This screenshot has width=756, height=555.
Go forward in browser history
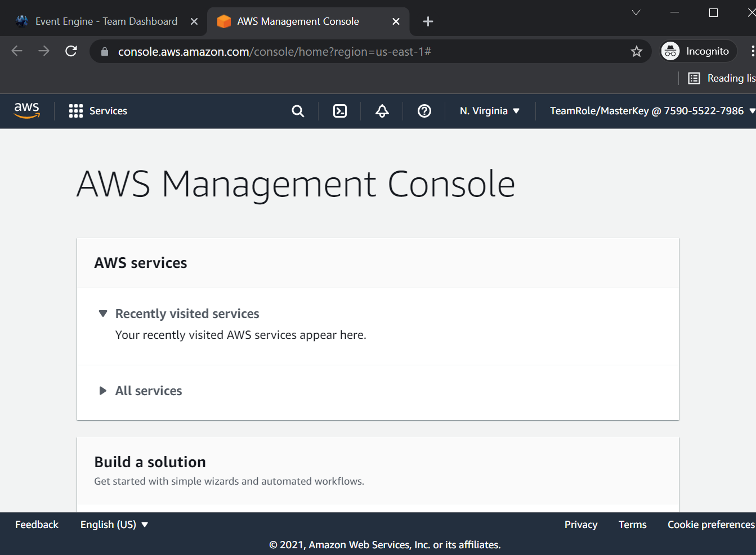[44, 51]
